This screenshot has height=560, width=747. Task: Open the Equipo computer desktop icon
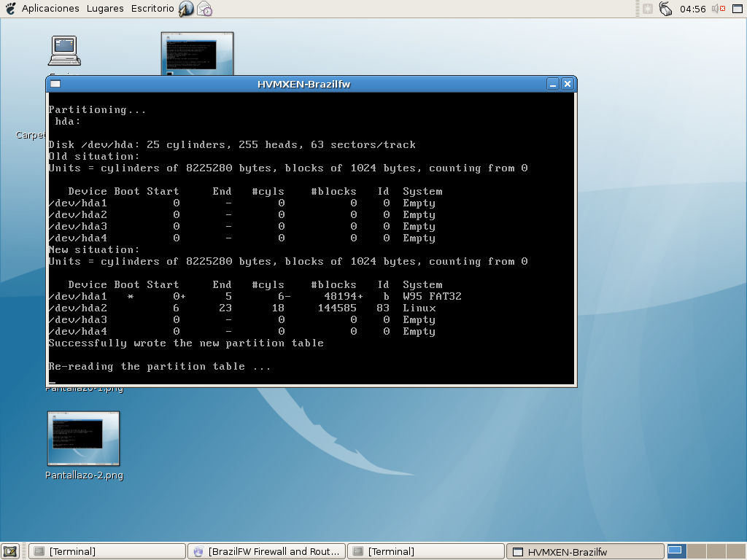(x=64, y=52)
